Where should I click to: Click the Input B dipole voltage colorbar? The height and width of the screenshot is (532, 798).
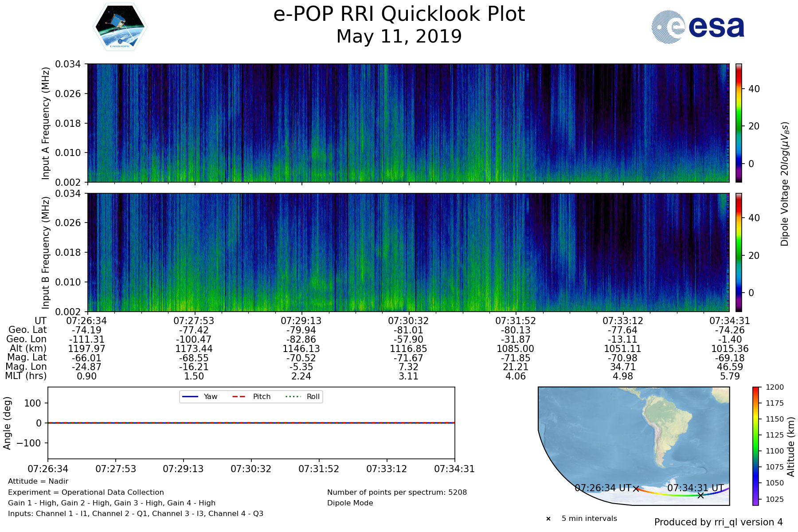(739, 252)
